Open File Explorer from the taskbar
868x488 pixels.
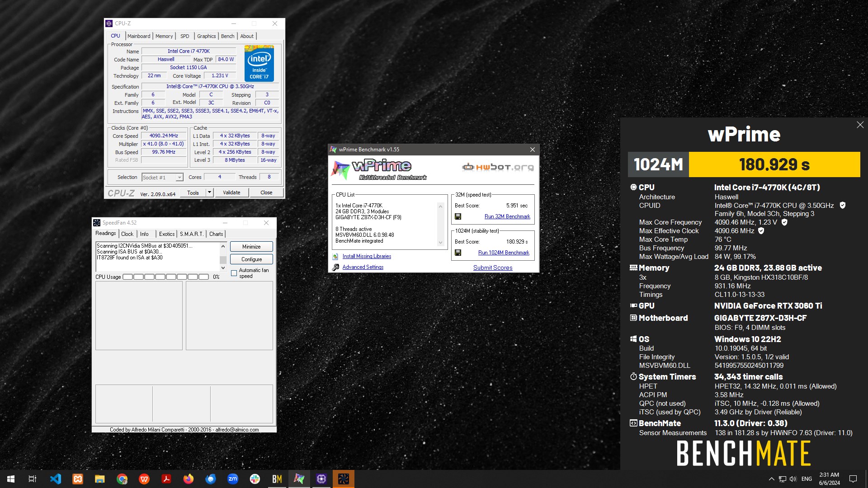[100, 479]
